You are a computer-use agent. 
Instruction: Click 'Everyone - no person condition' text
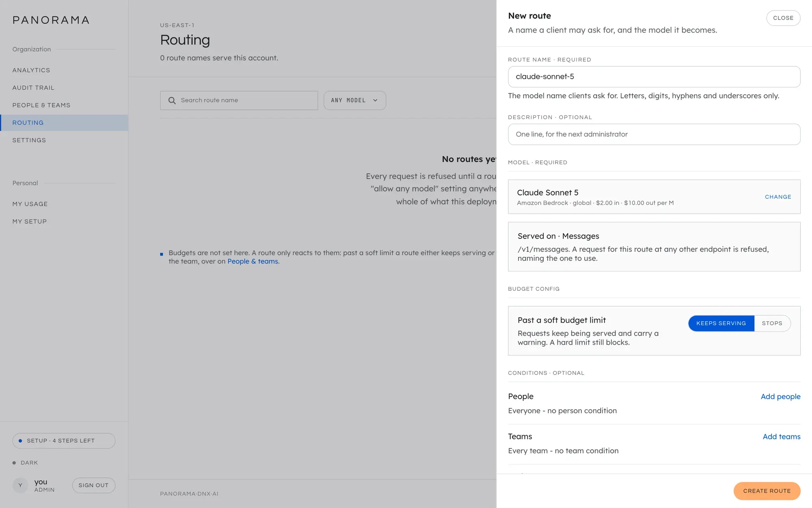point(562,411)
